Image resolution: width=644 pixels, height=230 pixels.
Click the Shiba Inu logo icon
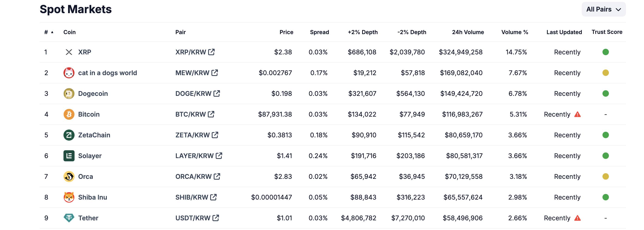point(69,197)
